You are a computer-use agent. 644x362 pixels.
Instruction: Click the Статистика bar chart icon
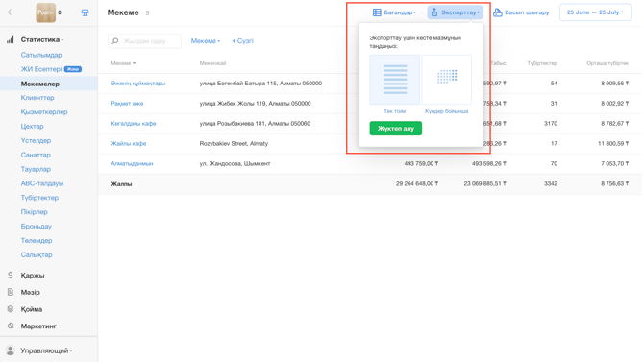(x=11, y=39)
